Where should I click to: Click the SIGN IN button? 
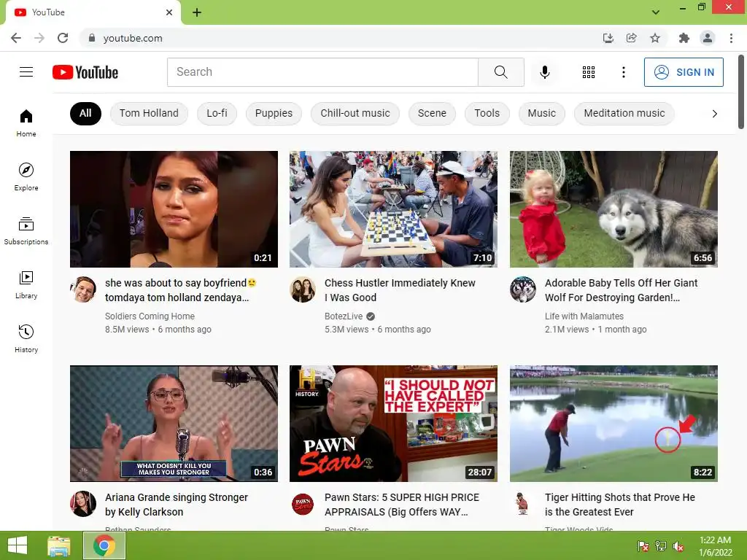click(x=684, y=72)
